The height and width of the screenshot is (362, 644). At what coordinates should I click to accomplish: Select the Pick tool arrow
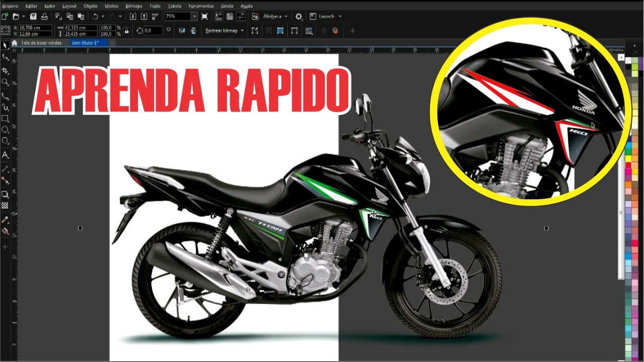click(x=5, y=45)
